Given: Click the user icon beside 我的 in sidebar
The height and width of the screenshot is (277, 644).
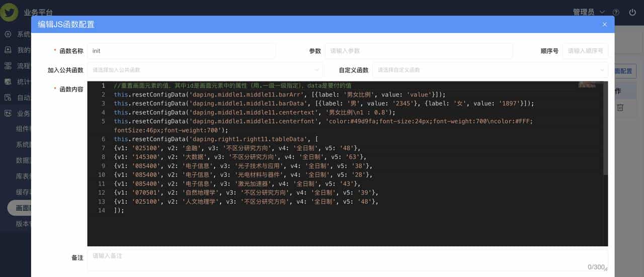Looking at the screenshot, I should click(x=8, y=50).
